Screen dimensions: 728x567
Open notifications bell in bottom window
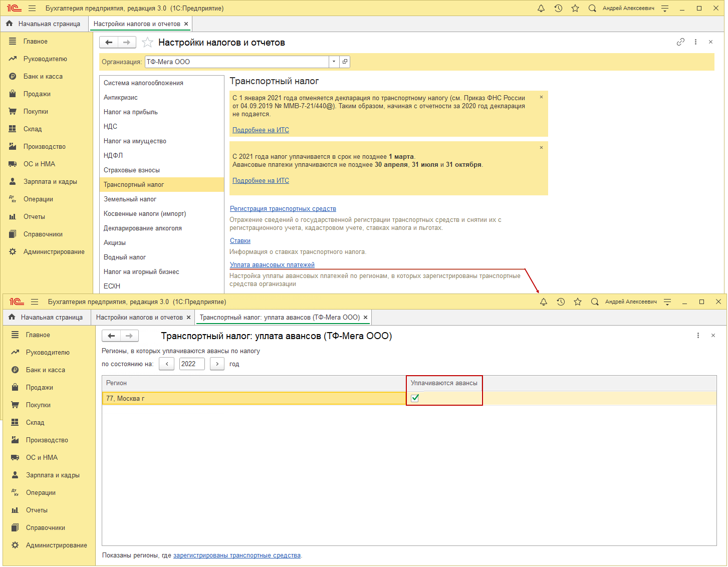[x=544, y=302]
